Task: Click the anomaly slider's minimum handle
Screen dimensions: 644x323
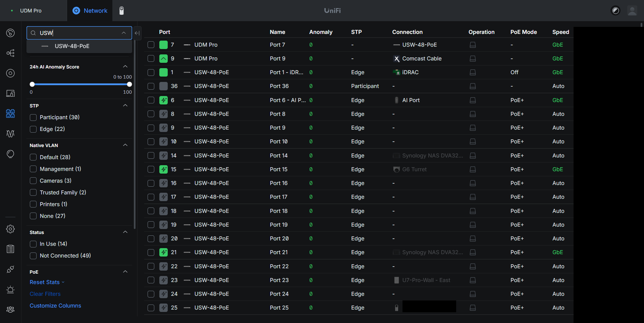Action: coord(32,84)
